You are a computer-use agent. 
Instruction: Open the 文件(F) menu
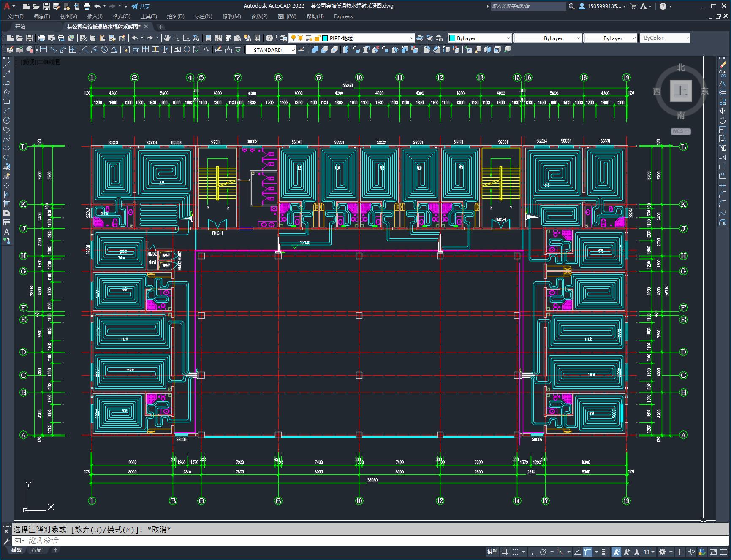[16, 16]
